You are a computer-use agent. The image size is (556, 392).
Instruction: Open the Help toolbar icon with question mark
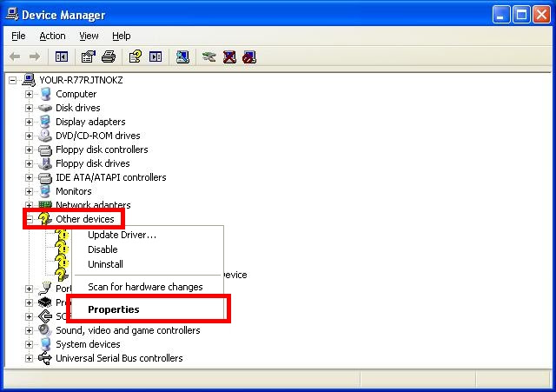[x=136, y=56]
